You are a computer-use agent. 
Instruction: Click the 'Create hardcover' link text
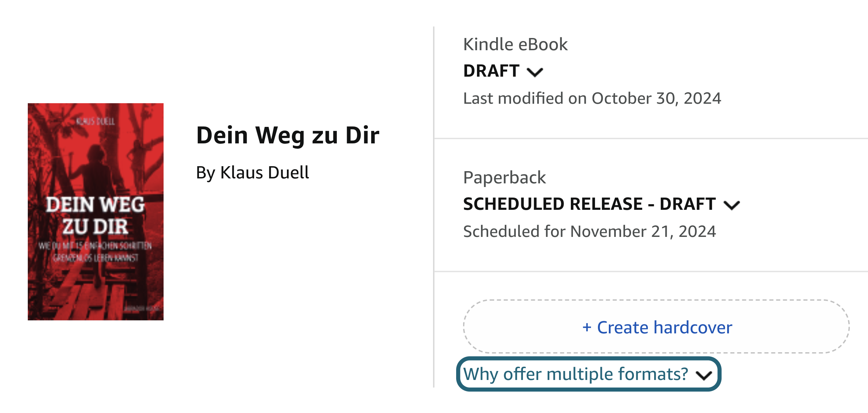[x=664, y=327]
